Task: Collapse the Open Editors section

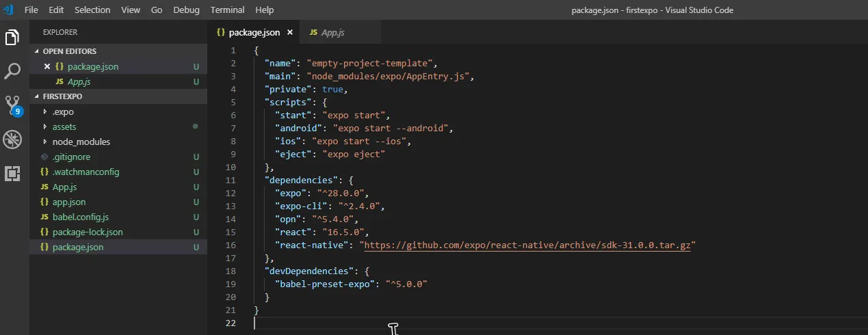Action: click(x=69, y=51)
